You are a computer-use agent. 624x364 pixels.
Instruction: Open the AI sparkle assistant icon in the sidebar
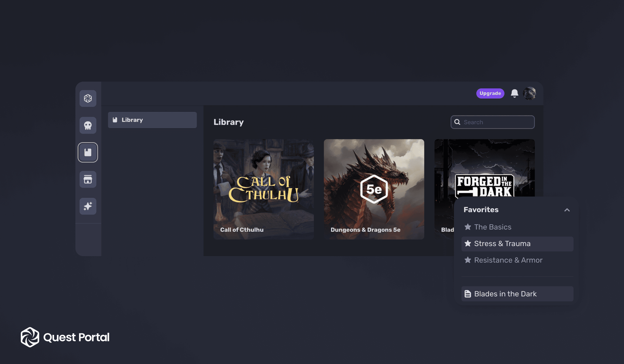(88, 206)
